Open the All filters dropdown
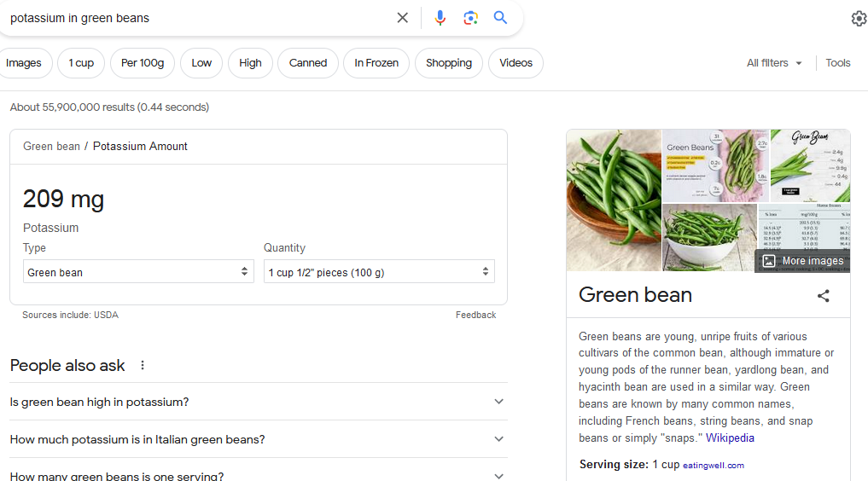The image size is (868, 481). (774, 63)
